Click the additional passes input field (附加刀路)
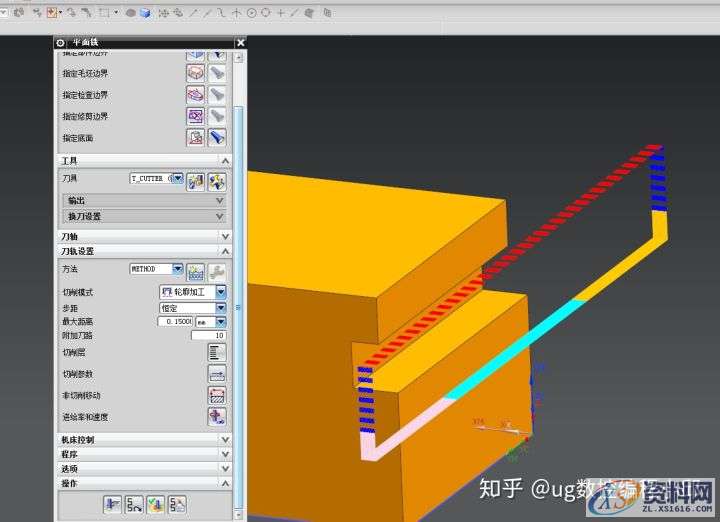Image resolution: width=720 pixels, height=522 pixels. 208,336
